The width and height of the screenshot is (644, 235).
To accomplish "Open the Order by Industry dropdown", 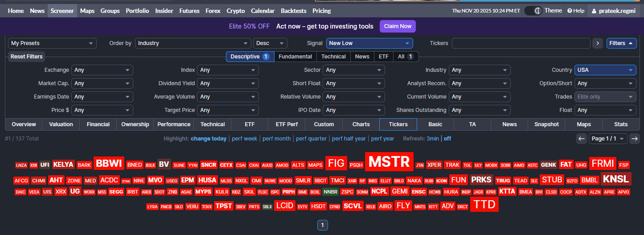I will (193, 43).
